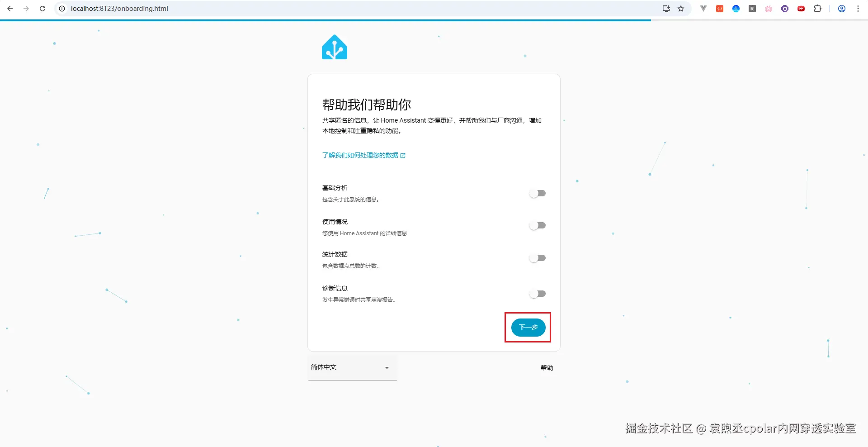Screen dimensions: 868x447
Task: Open the Chrome profile menu
Action: 842,9
